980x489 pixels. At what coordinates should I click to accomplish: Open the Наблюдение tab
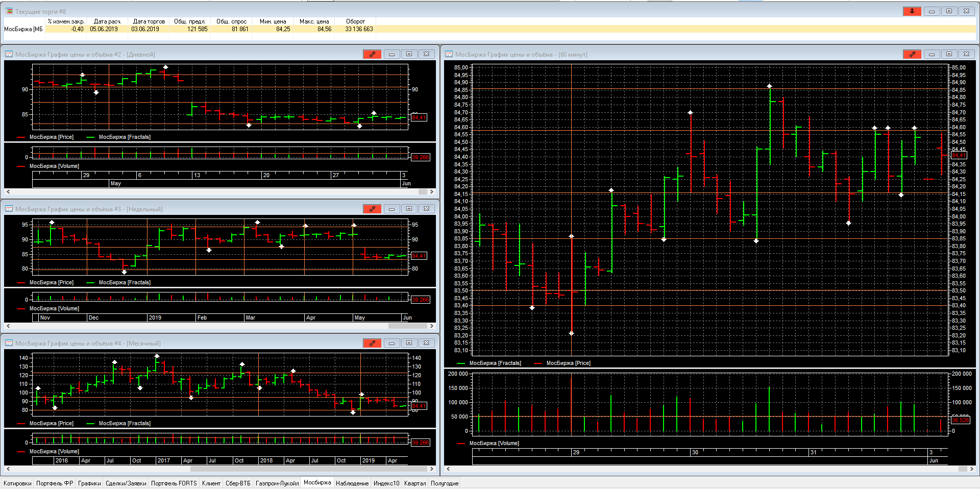pyautogui.click(x=352, y=483)
